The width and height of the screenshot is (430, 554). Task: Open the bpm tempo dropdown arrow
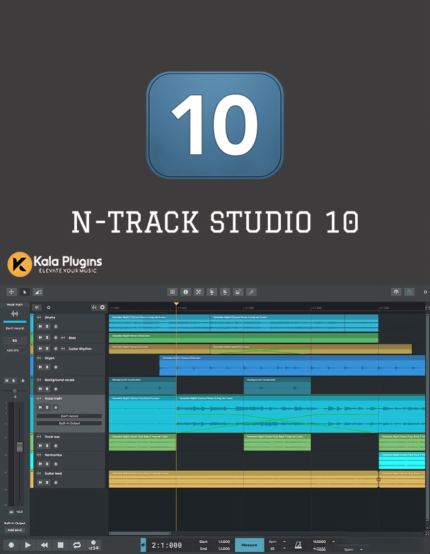(284, 541)
